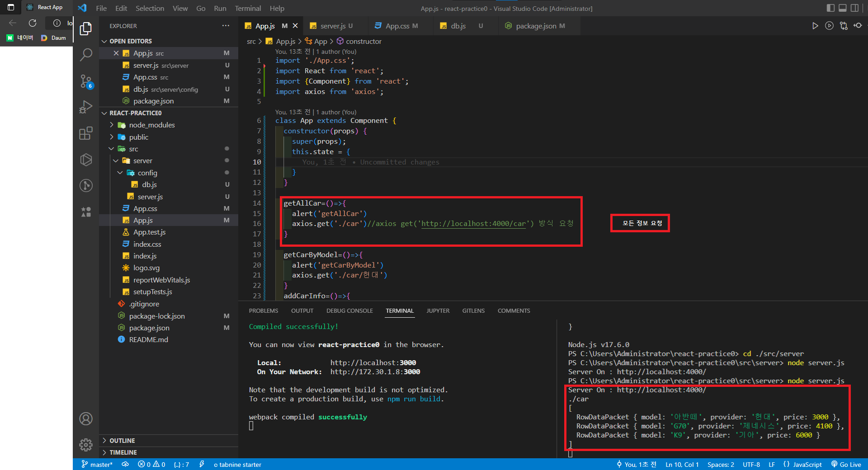The image size is (868, 470).
Task: Open the Search view in activity bar
Action: 86,55
